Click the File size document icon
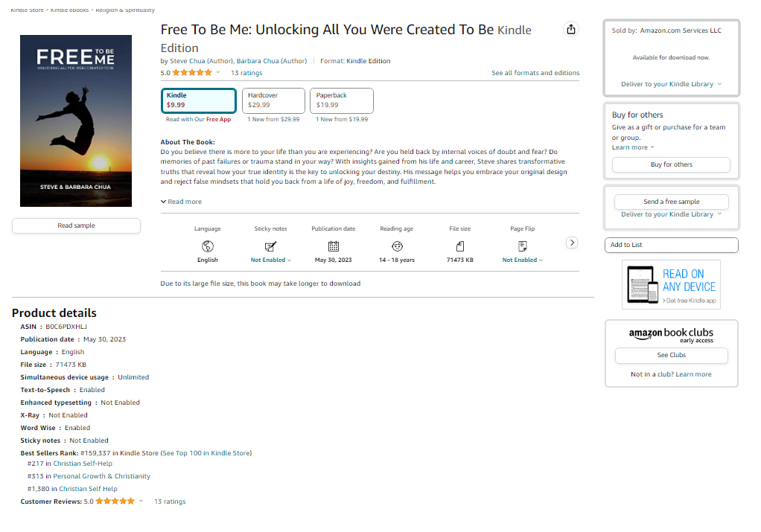This screenshot has height=532, width=761. [x=460, y=246]
